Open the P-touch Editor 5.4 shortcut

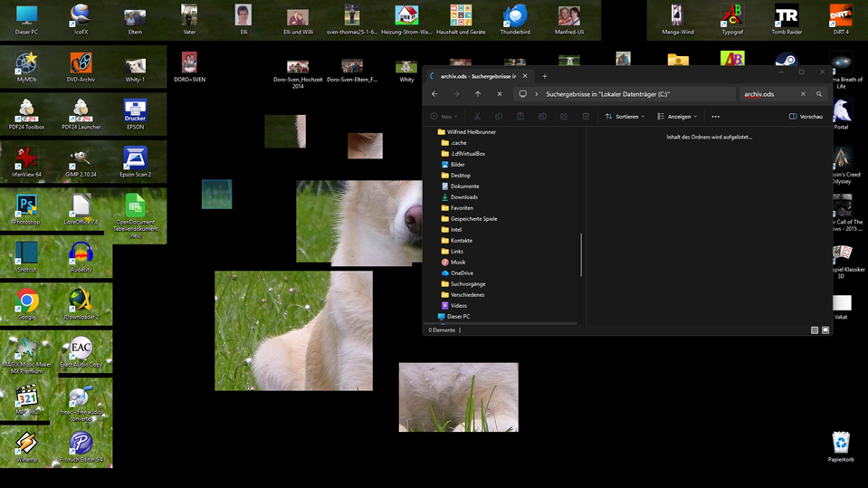tap(81, 447)
